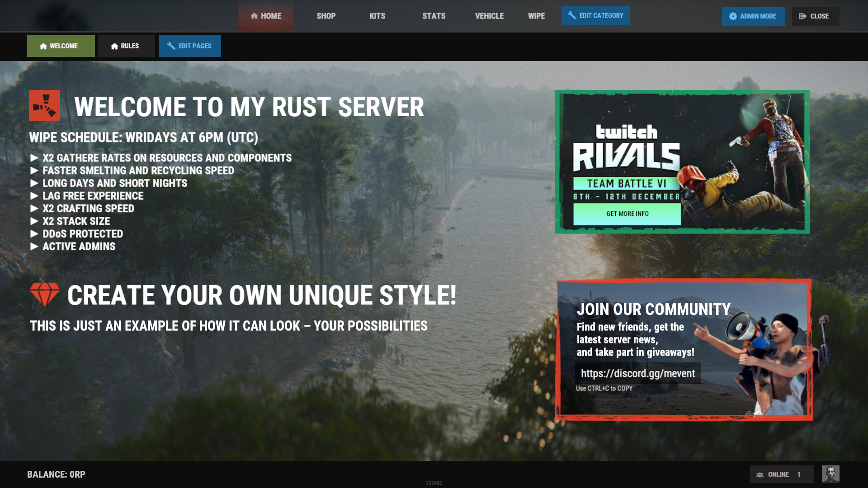Click the online players icon
Image resolution: width=868 pixels, height=488 pixels.
pos(759,474)
